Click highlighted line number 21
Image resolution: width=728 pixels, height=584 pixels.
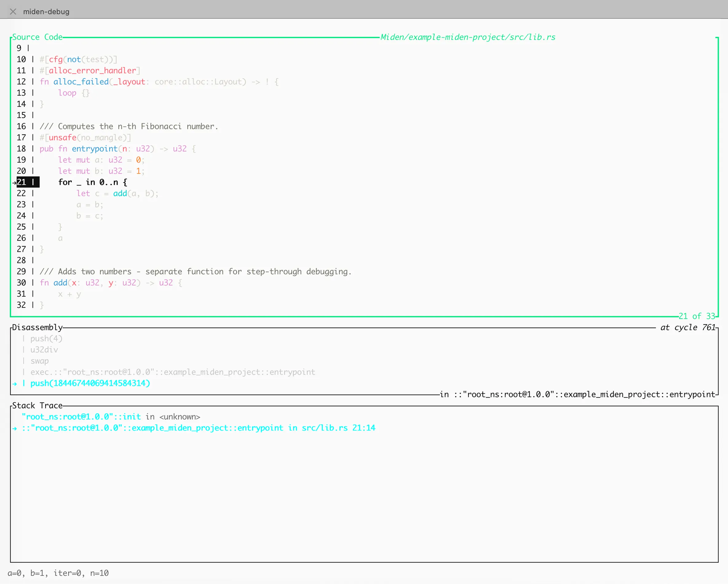22,182
